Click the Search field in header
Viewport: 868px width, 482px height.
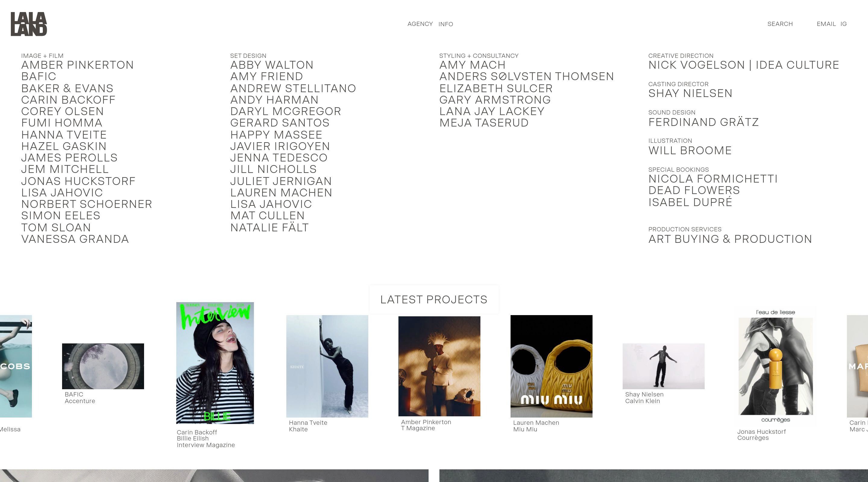(780, 24)
